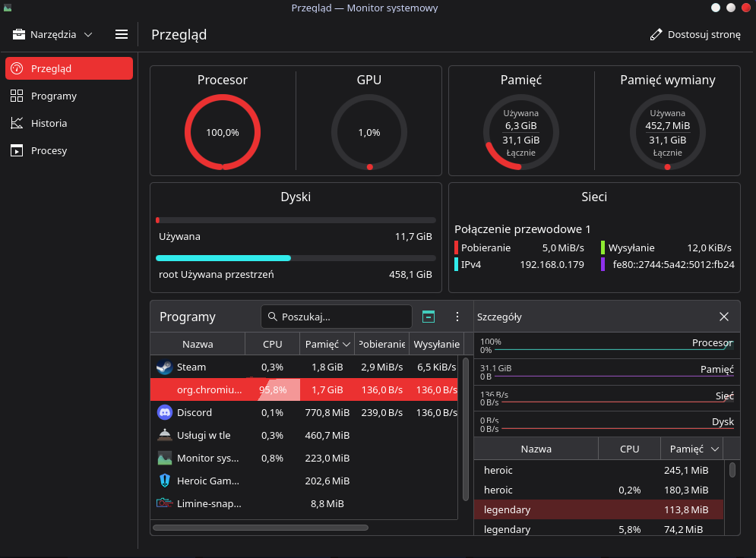Click the Discord application icon
Screen dimensions: 756x558
164,412
